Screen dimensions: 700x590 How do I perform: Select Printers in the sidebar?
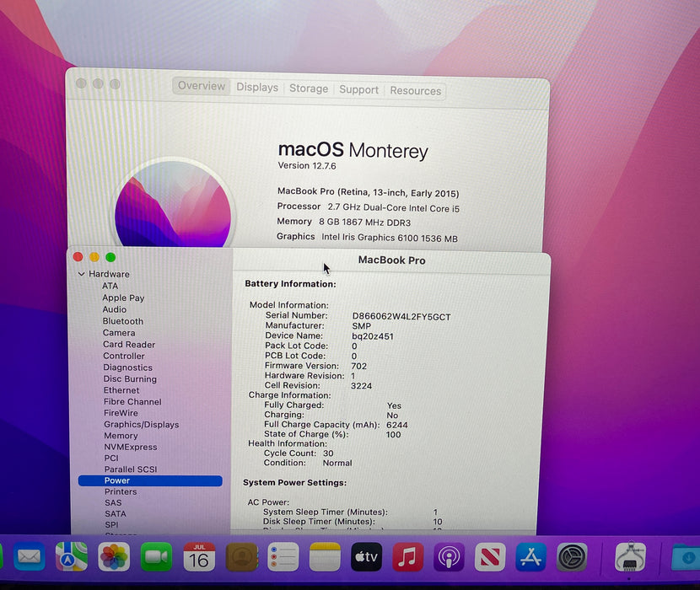tap(121, 491)
